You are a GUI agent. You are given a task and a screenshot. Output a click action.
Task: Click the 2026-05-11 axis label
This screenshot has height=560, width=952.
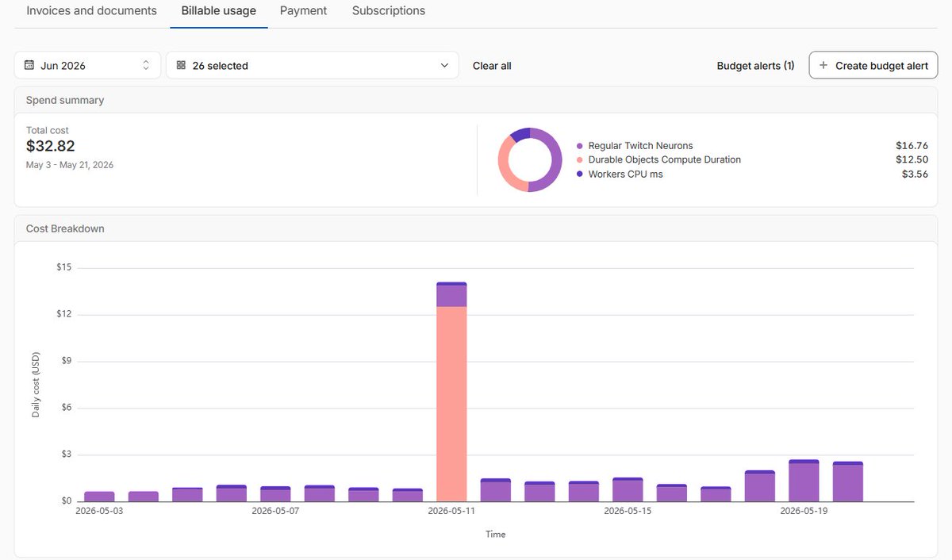(451, 512)
